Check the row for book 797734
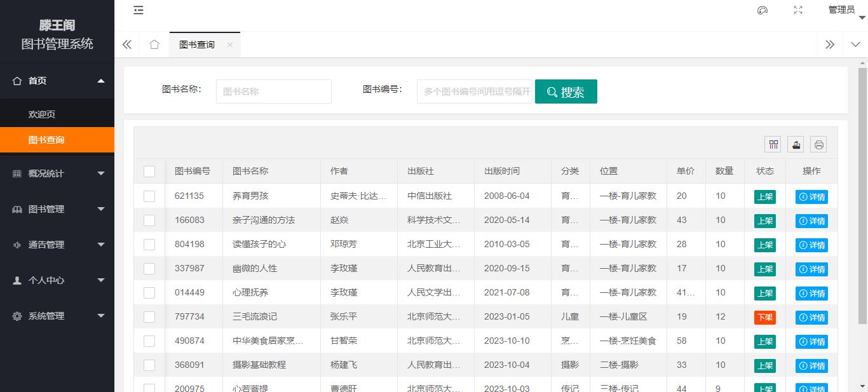 tap(149, 317)
